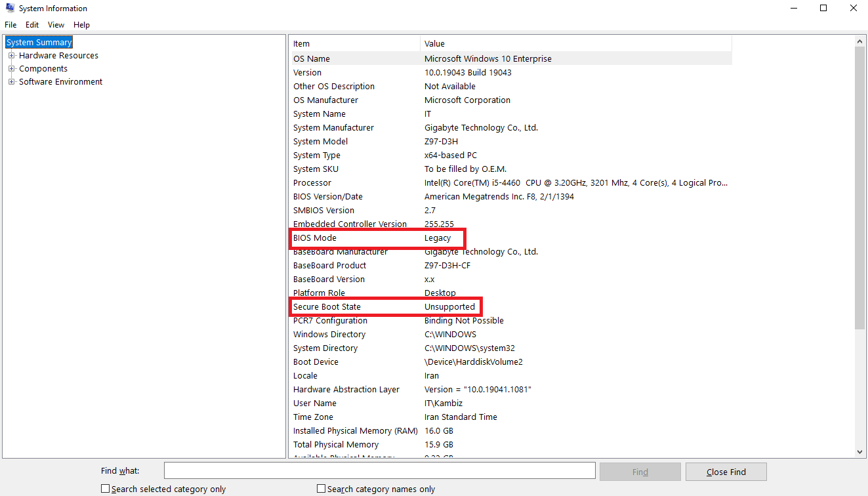Click the Item column header
This screenshot has height=496, width=868.
[x=355, y=44]
